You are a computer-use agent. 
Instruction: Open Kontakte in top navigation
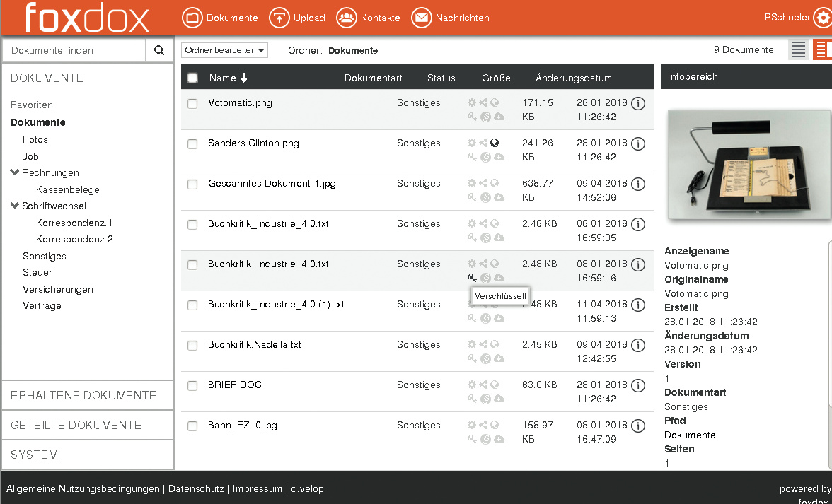click(368, 18)
